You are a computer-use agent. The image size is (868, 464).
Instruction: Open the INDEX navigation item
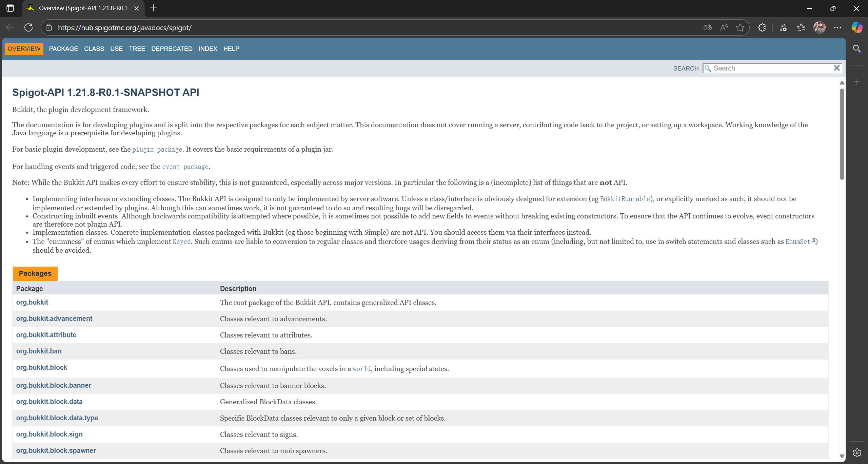[208, 49]
